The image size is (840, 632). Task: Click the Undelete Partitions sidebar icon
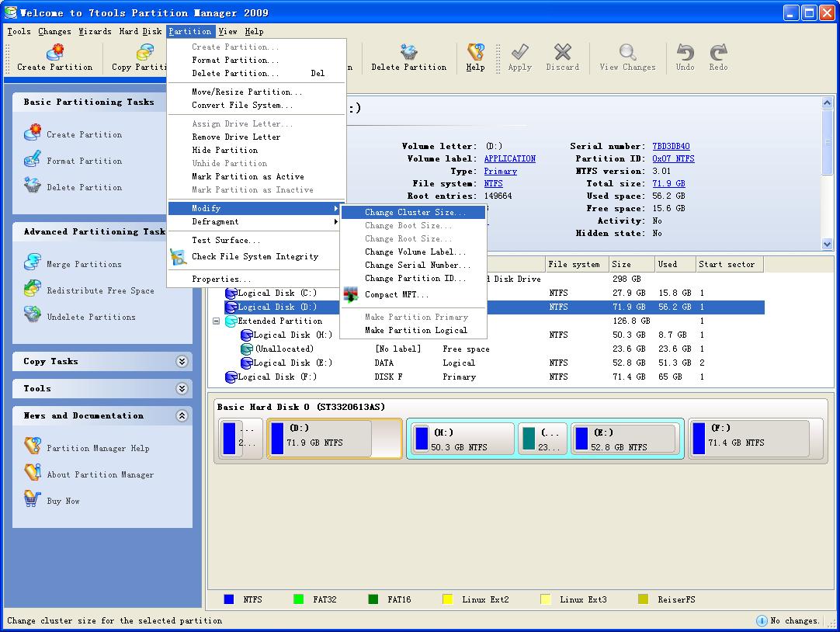pyautogui.click(x=32, y=316)
